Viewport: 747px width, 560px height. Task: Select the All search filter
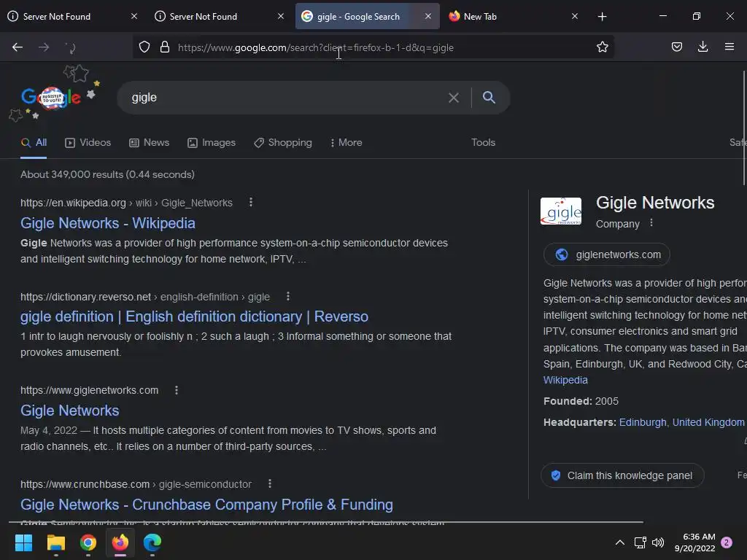click(x=34, y=142)
